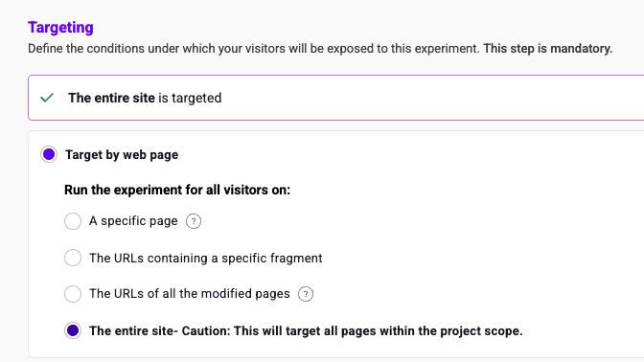Click the URLs containing a specific fragment label

(206, 259)
